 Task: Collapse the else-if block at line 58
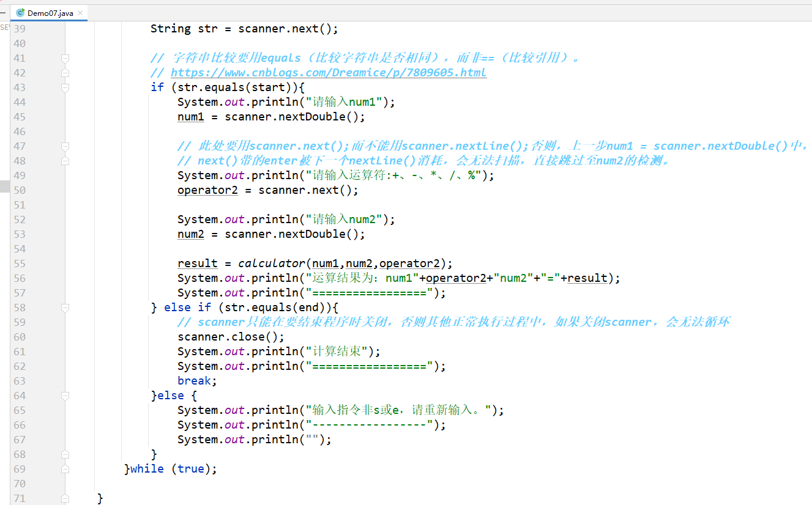coord(65,308)
